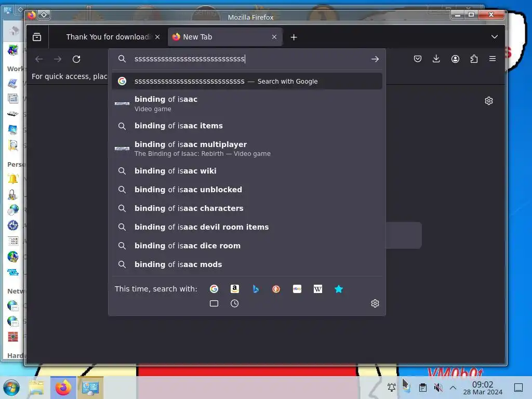Search open tabs with the tabs icon
Screen dimensions: 532x399
(214, 303)
